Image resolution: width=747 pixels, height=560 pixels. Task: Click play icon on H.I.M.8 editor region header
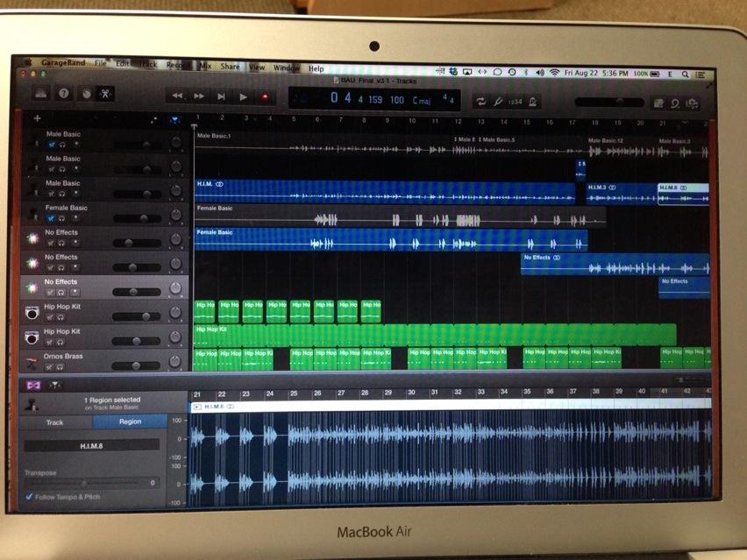point(196,407)
